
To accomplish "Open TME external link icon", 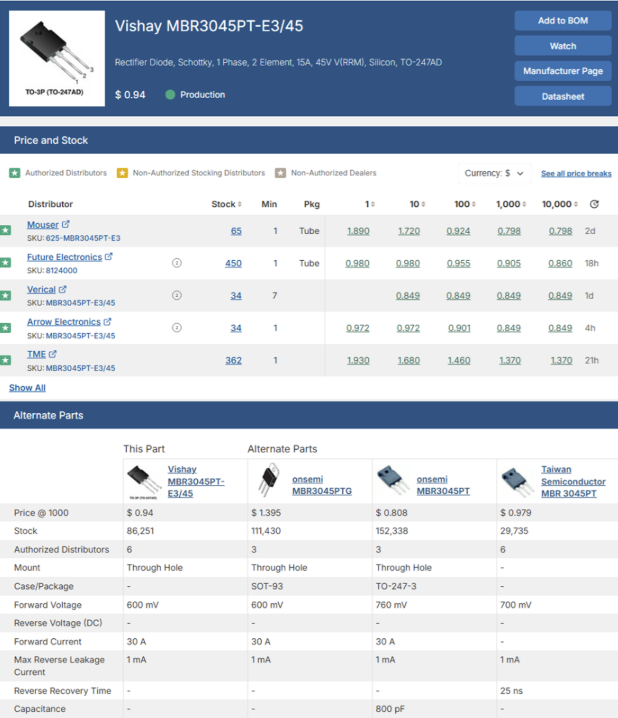I will pos(53,354).
